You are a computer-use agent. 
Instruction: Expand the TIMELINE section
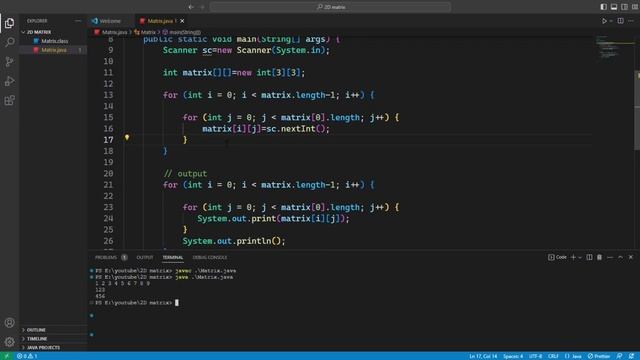pos(37,339)
